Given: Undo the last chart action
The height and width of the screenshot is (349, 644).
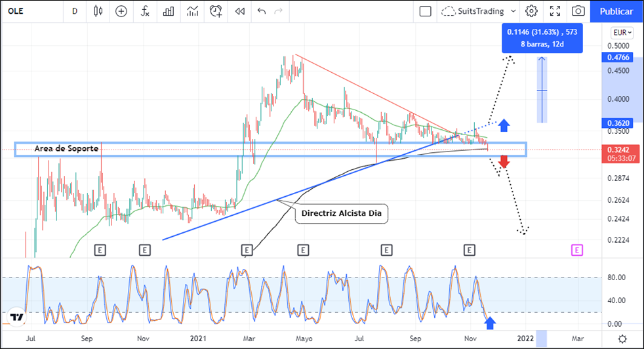Looking at the screenshot, I should tap(262, 11).
